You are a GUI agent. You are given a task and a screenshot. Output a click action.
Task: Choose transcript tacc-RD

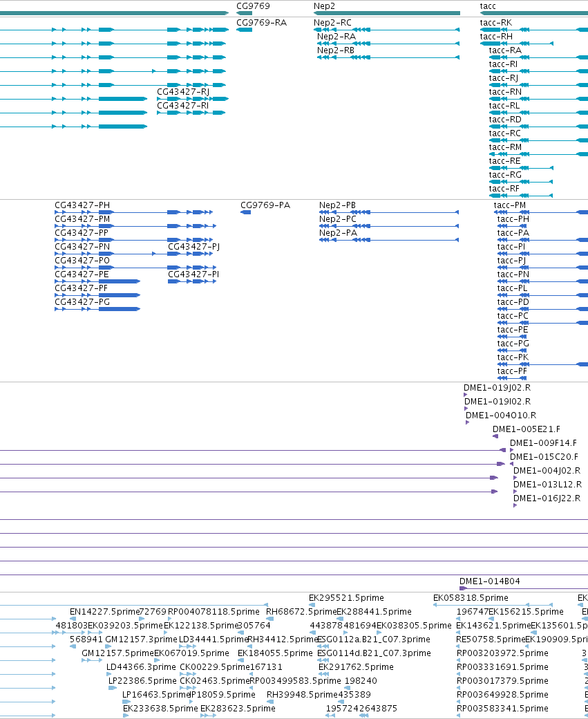pos(505,119)
